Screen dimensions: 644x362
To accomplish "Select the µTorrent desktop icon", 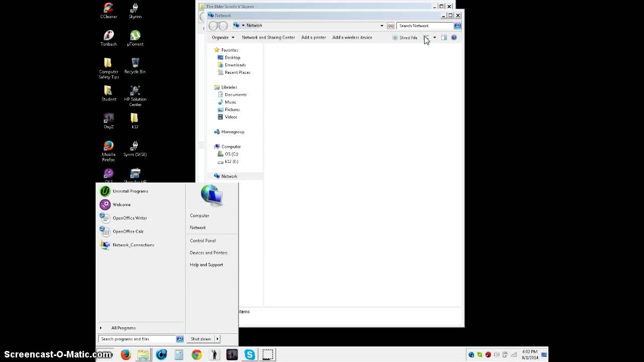I will 135,38.
